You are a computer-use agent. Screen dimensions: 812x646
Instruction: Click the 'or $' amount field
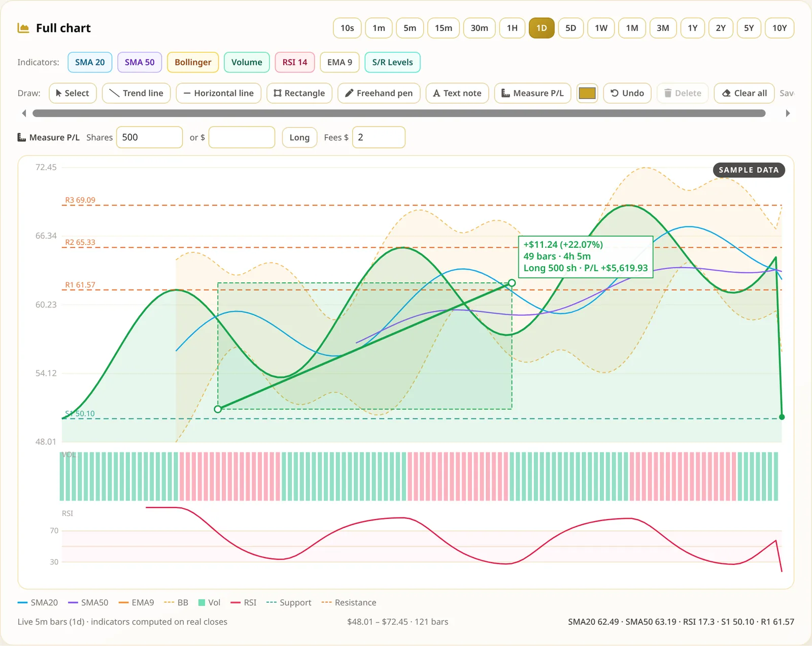tap(242, 137)
